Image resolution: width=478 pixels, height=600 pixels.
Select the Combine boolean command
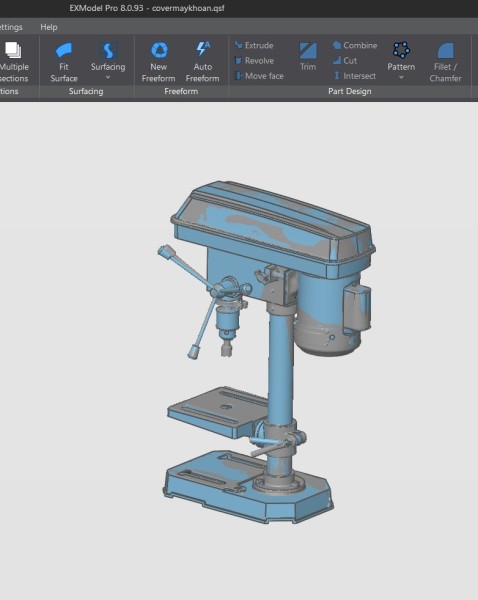(355, 45)
